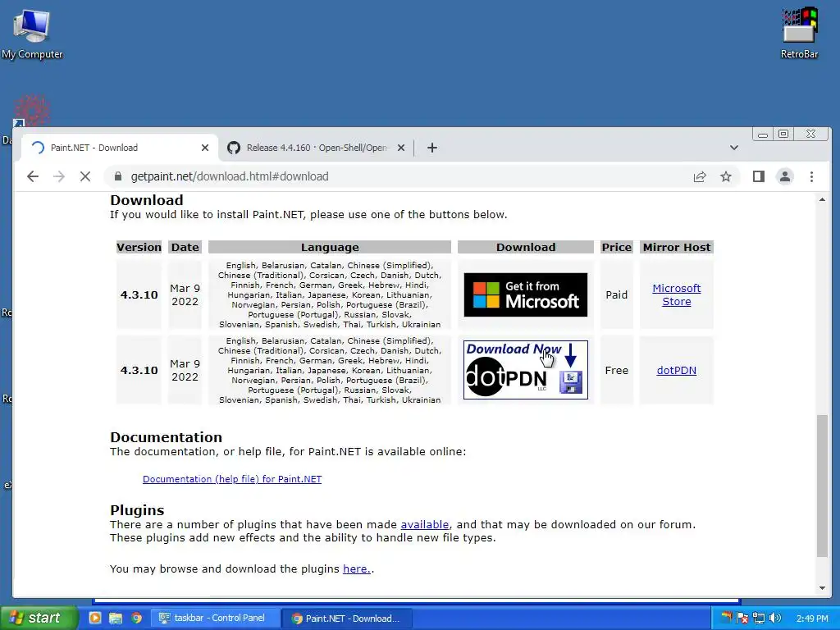This screenshot has height=630, width=840.
Task: Switch to the Paint.NET - Download tab
Action: tap(119, 148)
